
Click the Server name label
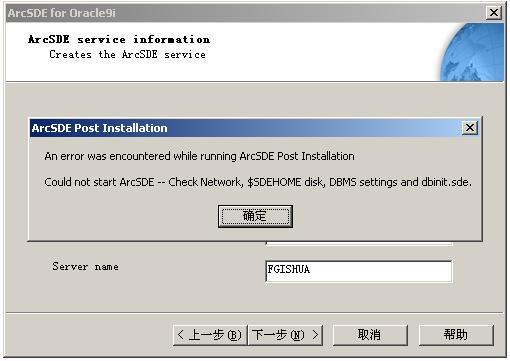(x=85, y=267)
